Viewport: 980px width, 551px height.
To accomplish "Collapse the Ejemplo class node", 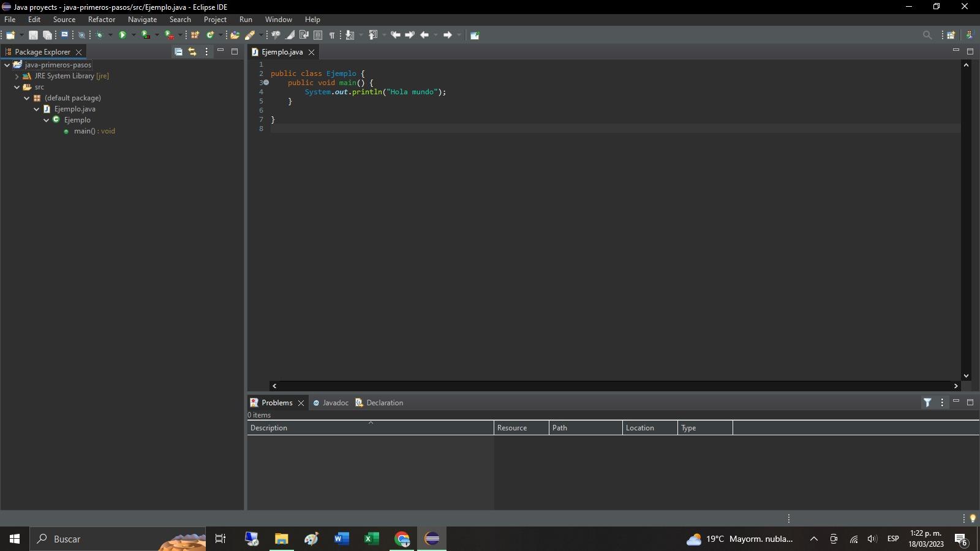I will coord(47,120).
